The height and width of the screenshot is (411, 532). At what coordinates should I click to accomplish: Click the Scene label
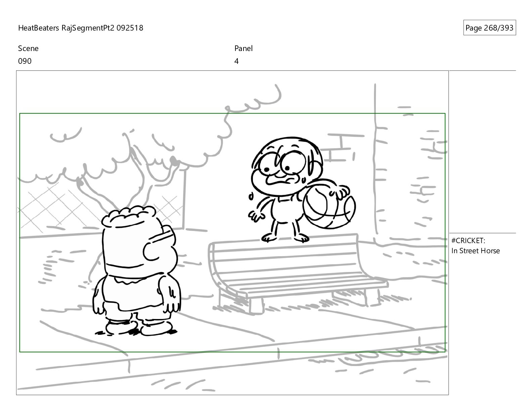tap(28, 48)
